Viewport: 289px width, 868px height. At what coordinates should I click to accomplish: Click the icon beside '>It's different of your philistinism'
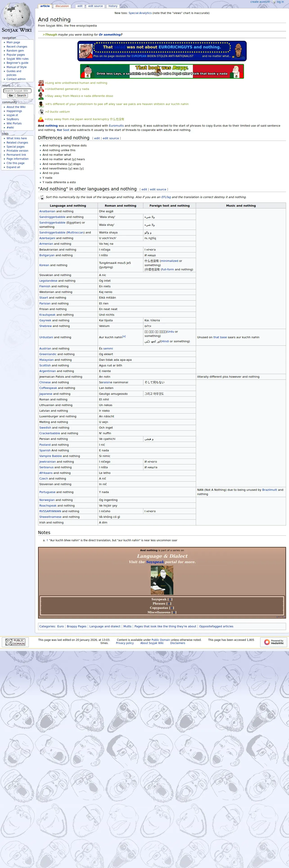41,104
